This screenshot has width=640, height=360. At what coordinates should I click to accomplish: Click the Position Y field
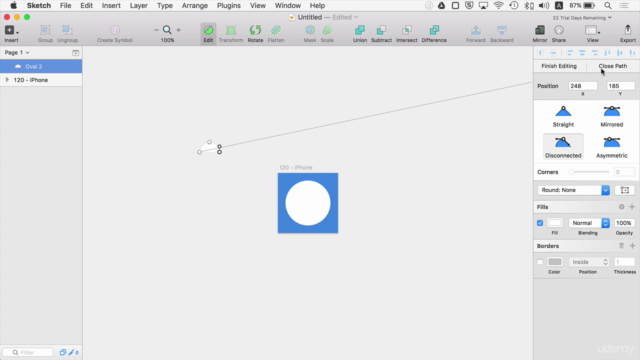[x=620, y=86]
